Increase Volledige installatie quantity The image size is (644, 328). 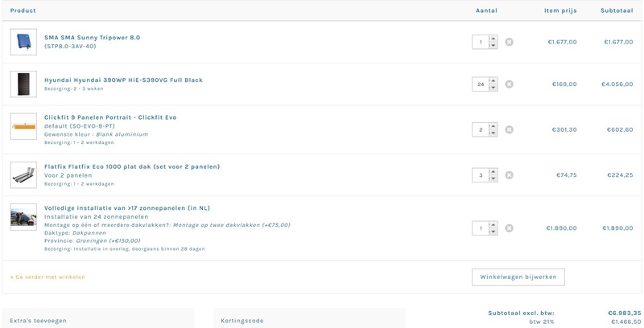(x=493, y=225)
